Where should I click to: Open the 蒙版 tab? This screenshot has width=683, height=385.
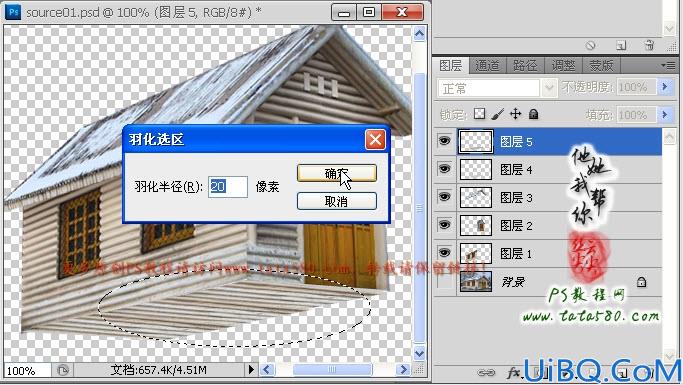[x=601, y=66]
